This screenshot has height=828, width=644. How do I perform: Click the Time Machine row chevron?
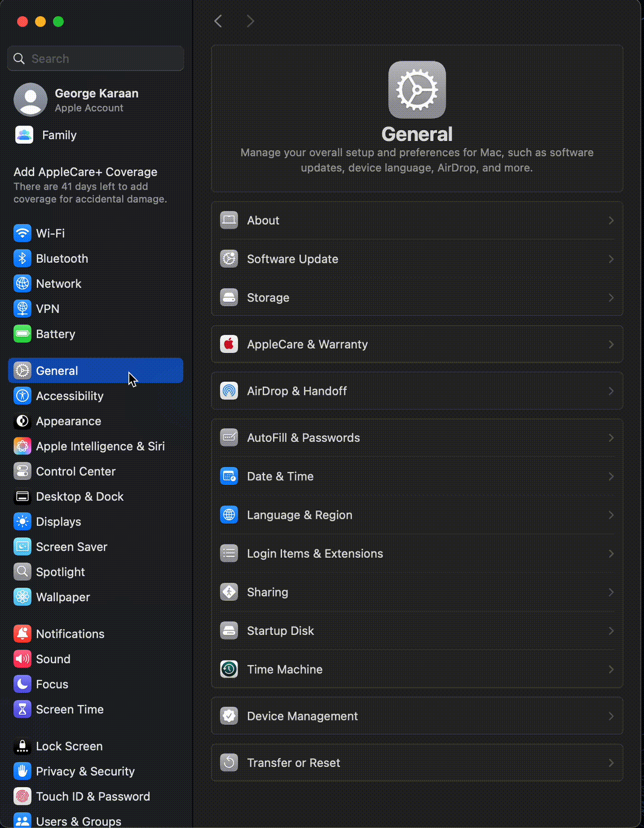coord(611,670)
